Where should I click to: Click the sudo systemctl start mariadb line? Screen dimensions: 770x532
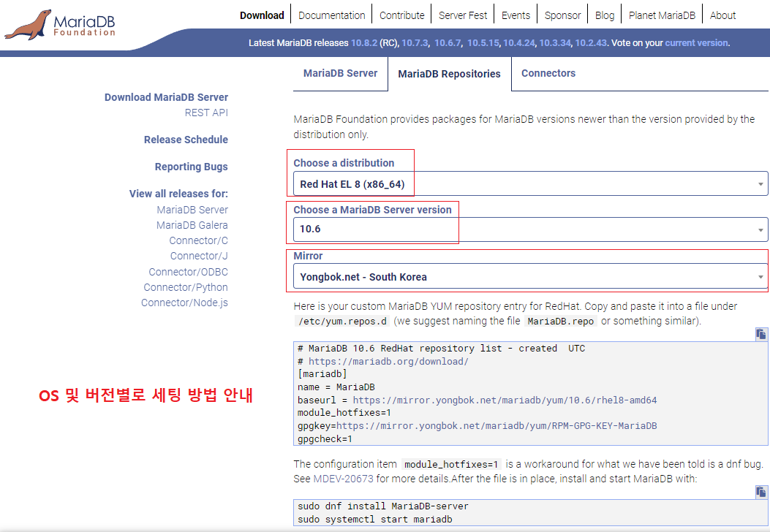click(374, 520)
